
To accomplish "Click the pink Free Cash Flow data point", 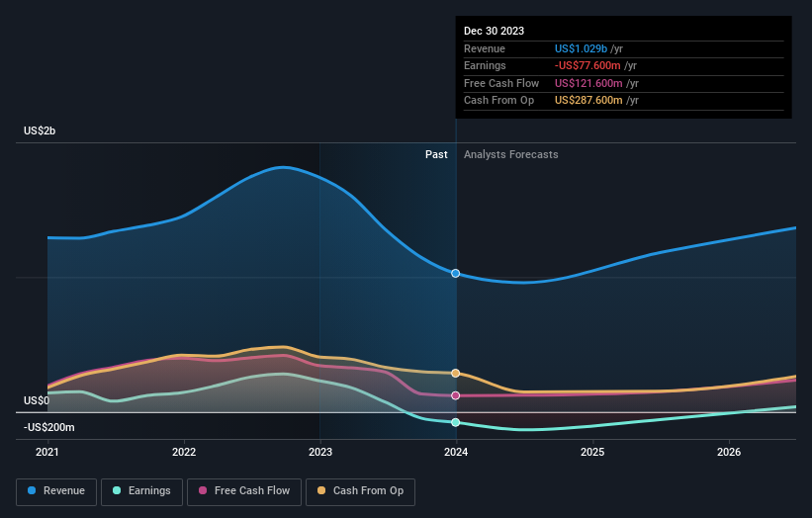I will (455, 395).
